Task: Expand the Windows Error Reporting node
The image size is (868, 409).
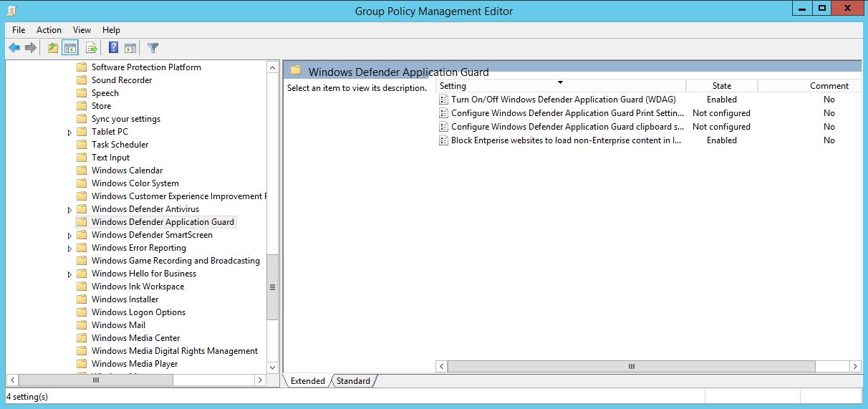Action: click(69, 249)
